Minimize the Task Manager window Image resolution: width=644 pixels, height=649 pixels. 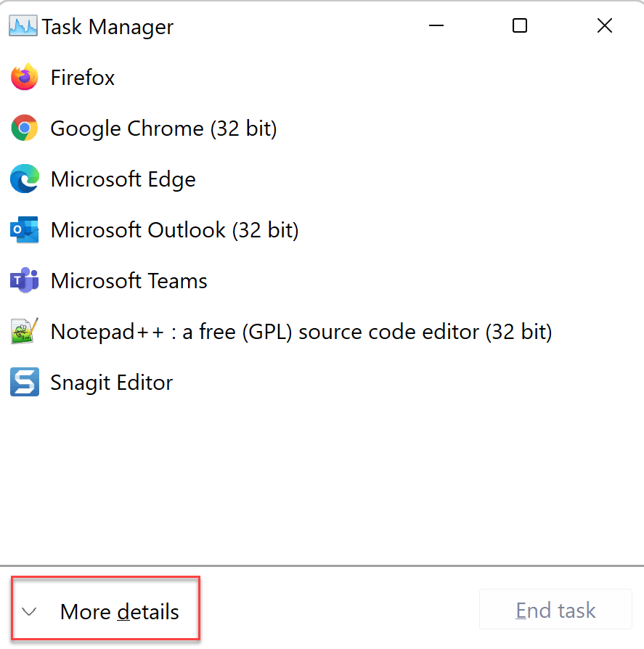click(x=436, y=26)
